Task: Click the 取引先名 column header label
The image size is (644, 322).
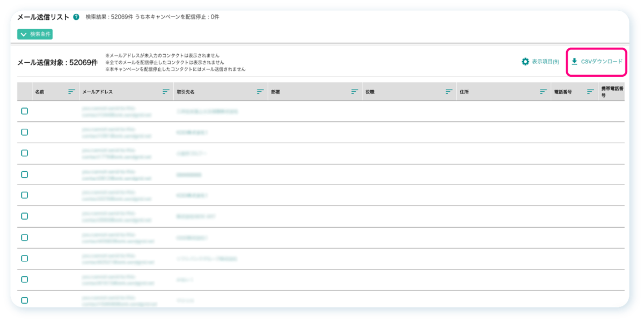Action: pos(185,92)
